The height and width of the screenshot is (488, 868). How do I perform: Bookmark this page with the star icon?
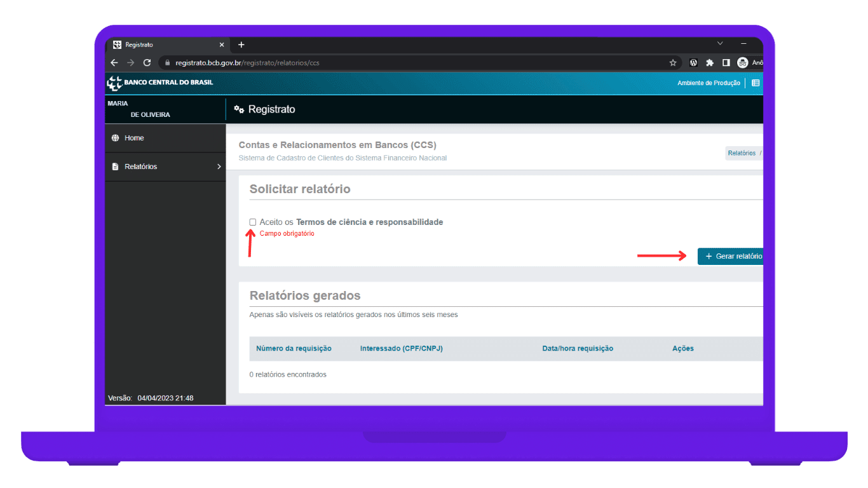point(673,63)
